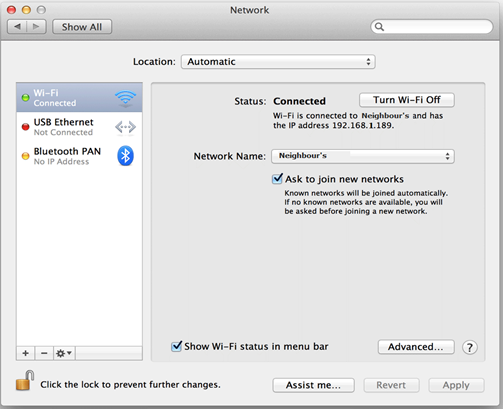Click Turn Wi-Fi Off button
Screen dimensions: 503x409
point(407,100)
